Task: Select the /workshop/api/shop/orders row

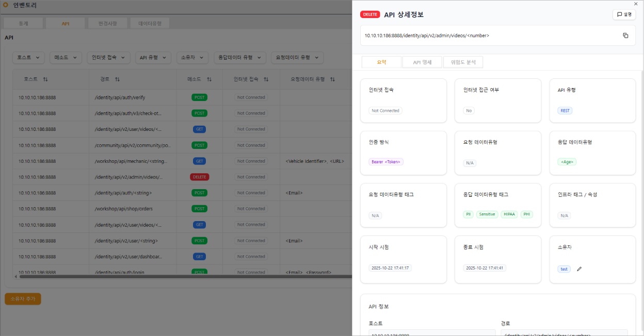Action: (x=182, y=209)
